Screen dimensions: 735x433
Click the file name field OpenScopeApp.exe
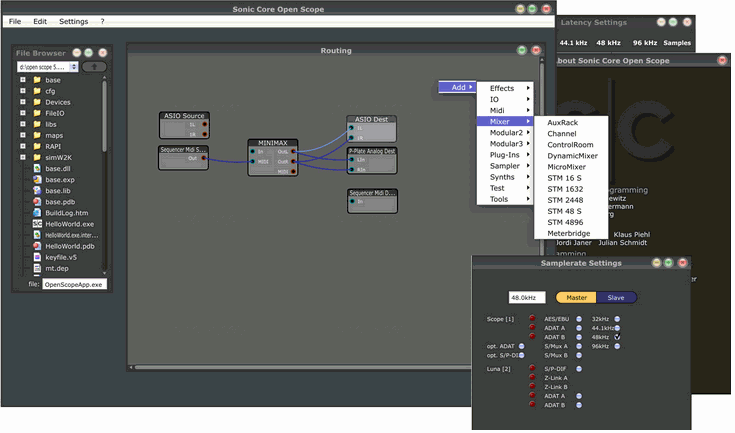tap(75, 284)
